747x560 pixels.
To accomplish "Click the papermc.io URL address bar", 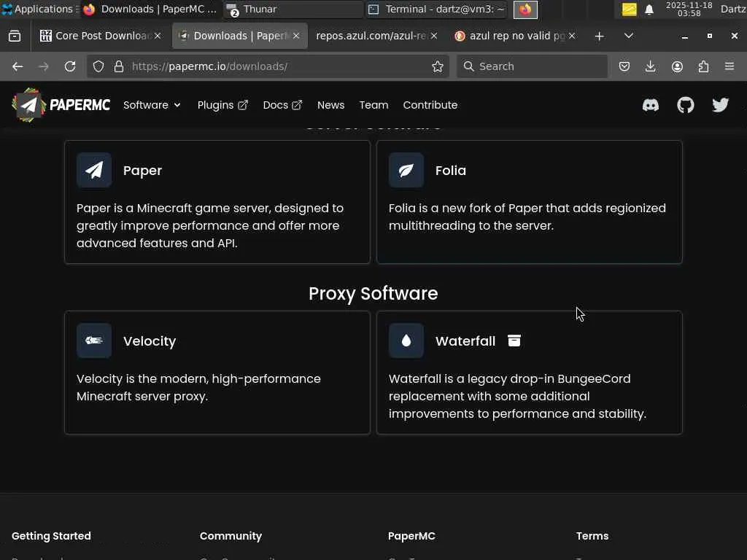I will point(268,66).
